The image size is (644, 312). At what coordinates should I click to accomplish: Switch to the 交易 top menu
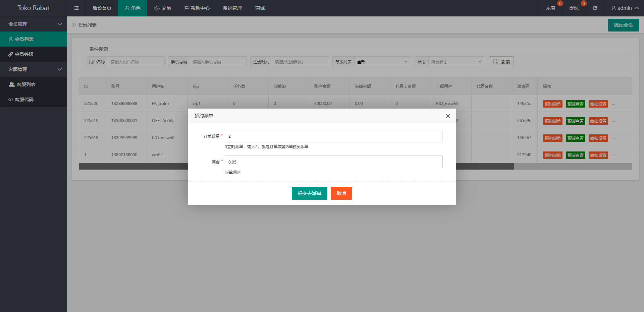(x=162, y=8)
